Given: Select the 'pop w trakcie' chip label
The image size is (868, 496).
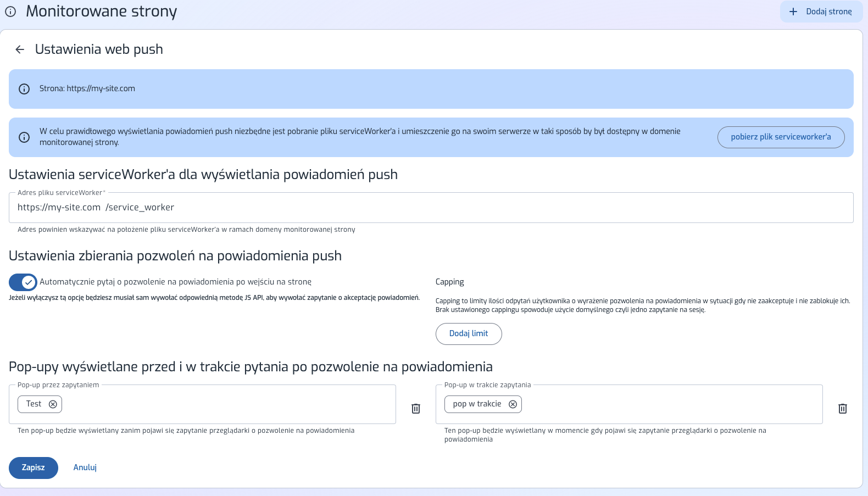Looking at the screenshot, I should pos(477,404).
